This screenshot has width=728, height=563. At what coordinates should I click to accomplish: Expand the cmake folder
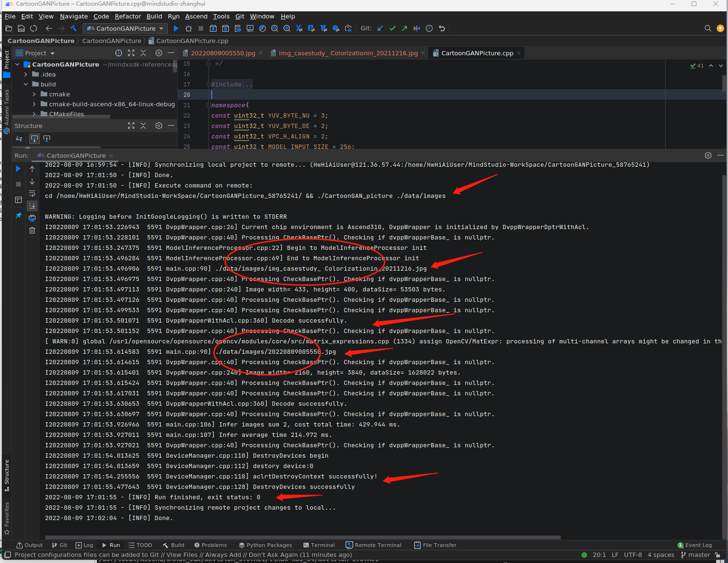coord(35,94)
